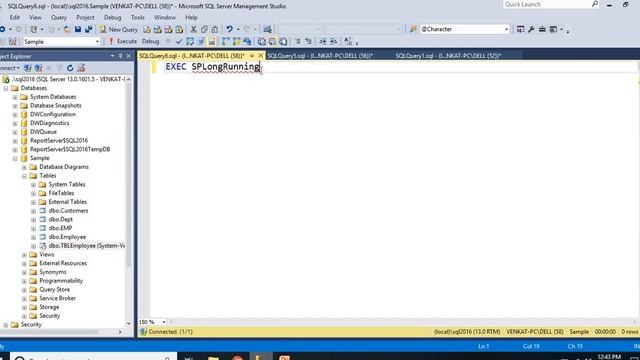The image size is (640, 360).
Task: Click the Sample database cylinder icon
Action: coord(24,158)
